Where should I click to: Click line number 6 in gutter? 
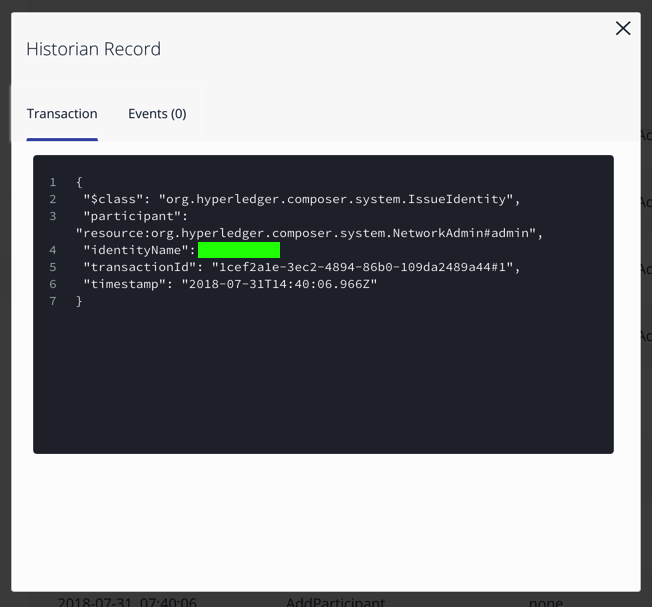click(x=52, y=284)
